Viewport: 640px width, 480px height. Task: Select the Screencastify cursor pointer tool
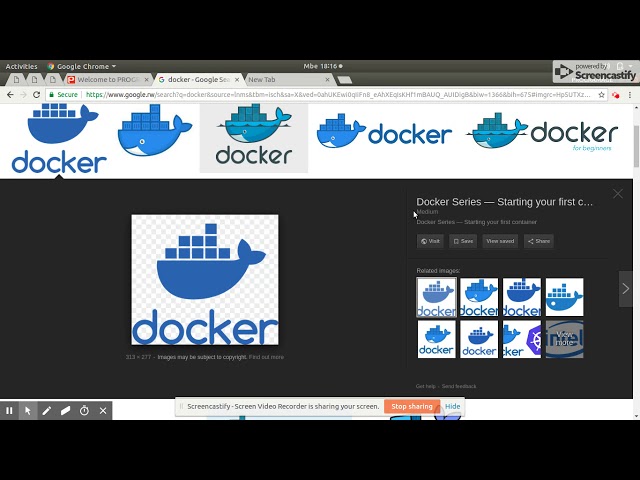pos(28,411)
